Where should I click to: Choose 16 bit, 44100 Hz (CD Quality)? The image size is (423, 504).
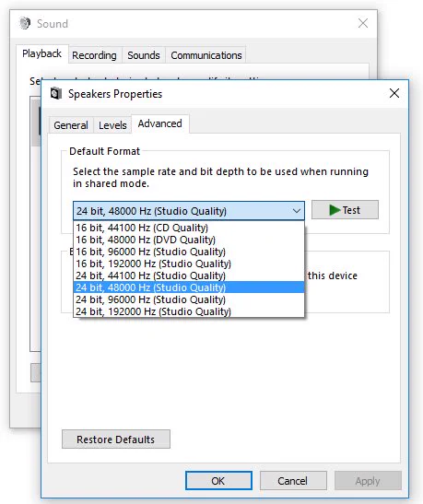pos(189,228)
